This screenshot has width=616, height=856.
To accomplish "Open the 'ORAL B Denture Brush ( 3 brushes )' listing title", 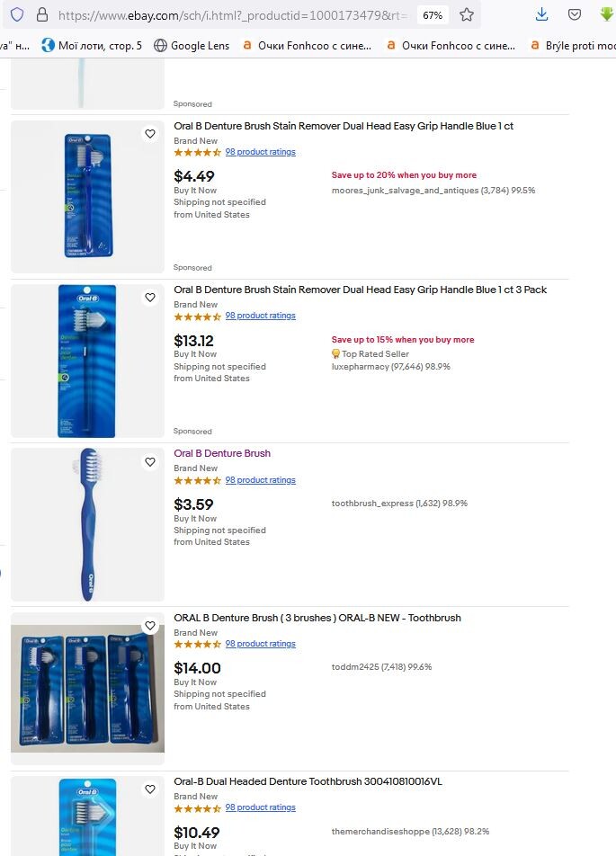I will [x=317, y=618].
